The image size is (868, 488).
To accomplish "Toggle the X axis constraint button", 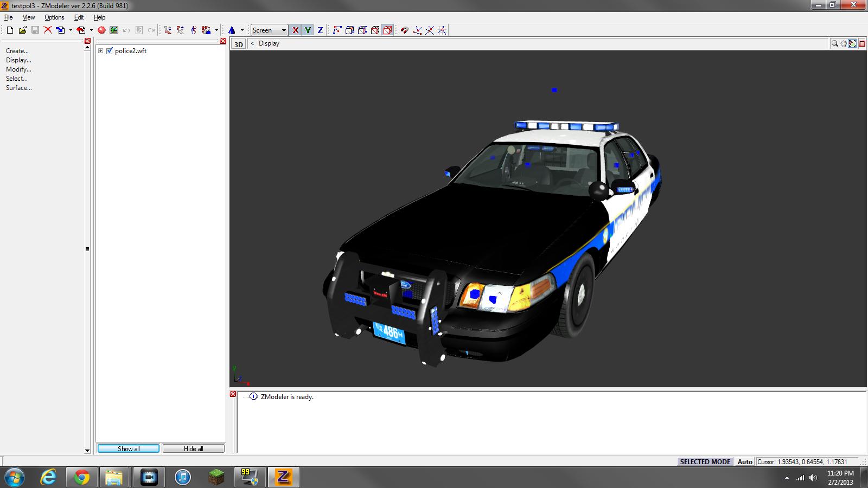I will click(x=295, y=30).
